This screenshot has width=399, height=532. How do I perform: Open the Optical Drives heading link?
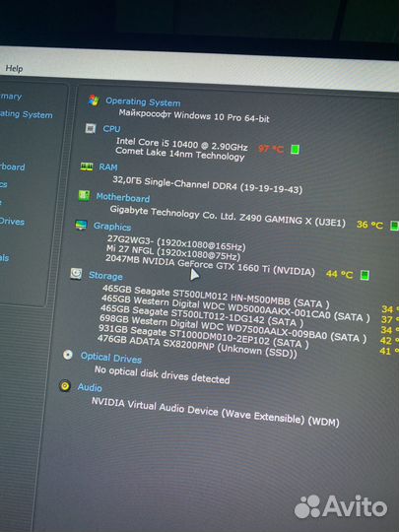click(x=111, y=358)
